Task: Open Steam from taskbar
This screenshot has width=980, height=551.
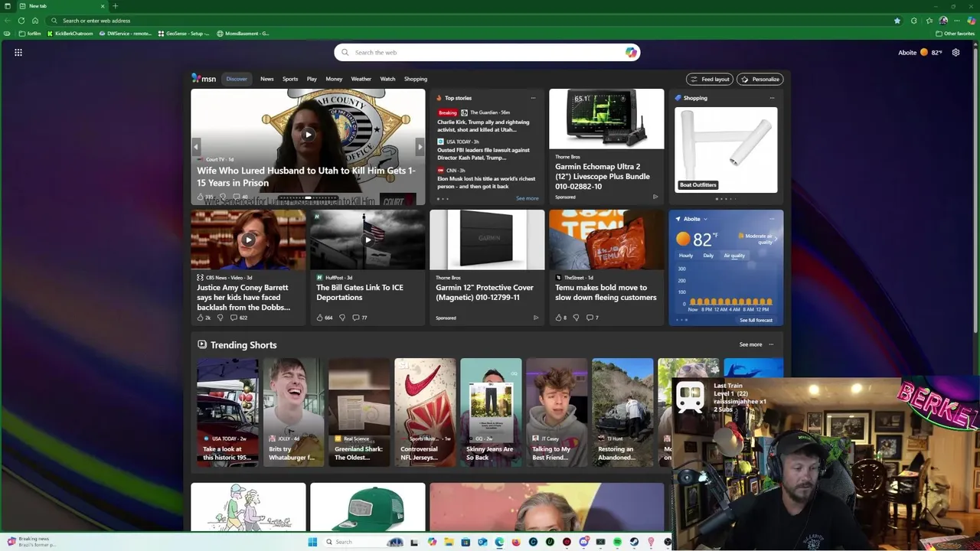Action: point(634,542)
